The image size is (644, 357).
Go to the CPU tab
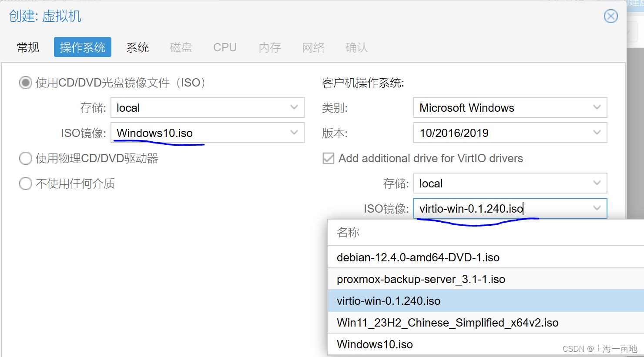225,47
